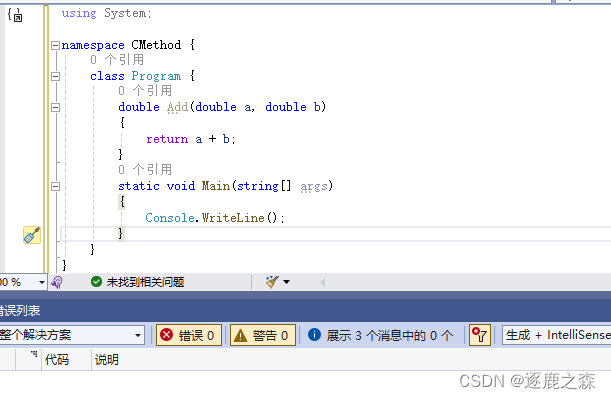611x399 pixels.
Task: Click the error list category column icon
Action: coord(34,354)
